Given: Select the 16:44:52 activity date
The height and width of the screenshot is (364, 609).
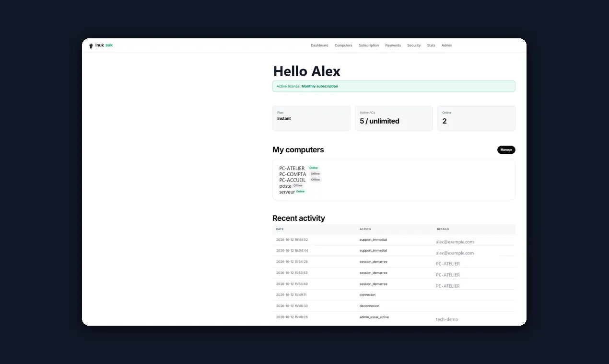Looking at the screenshot, I should tap(292, 239).
